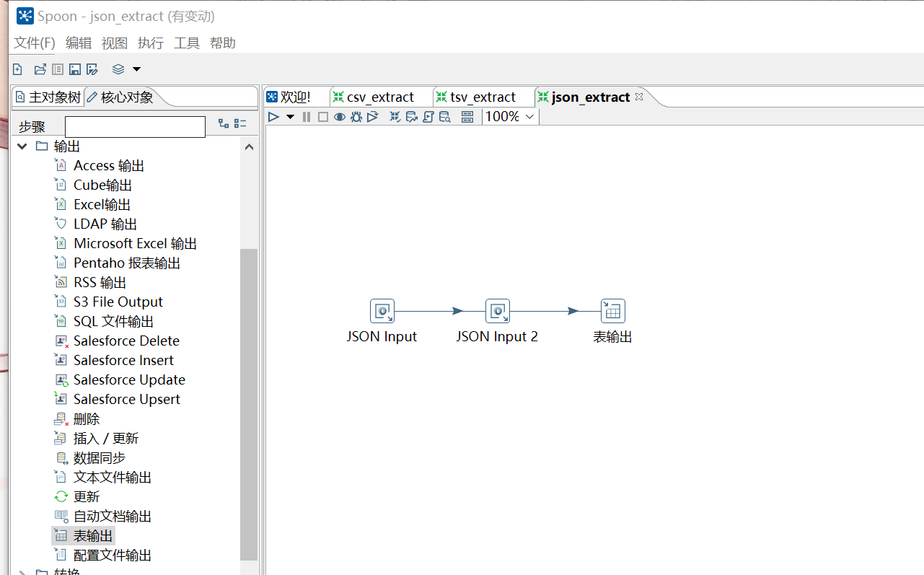Close the json_extract tab

point(639,97)
